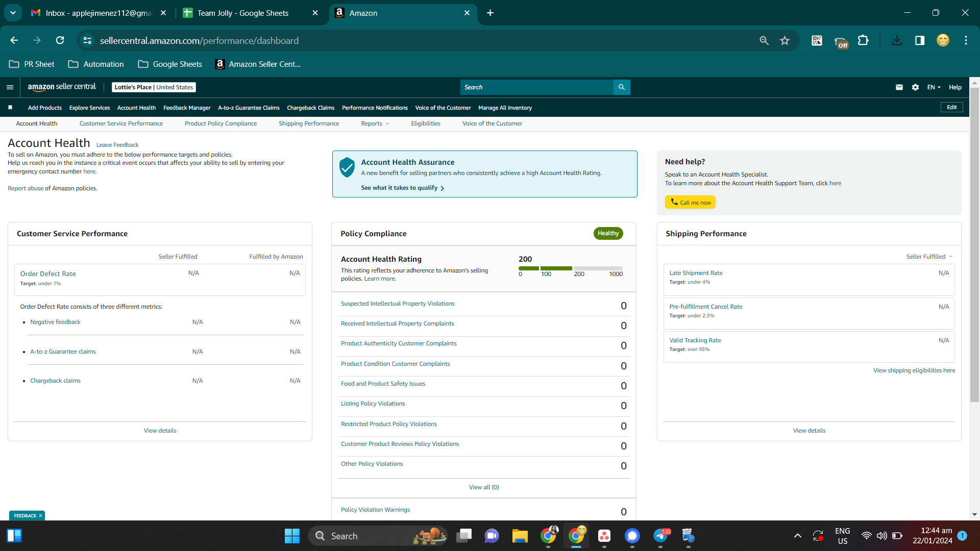980x551 pixels.
Task: Open the Customer Service Performance tab
Action: point(121,123)
